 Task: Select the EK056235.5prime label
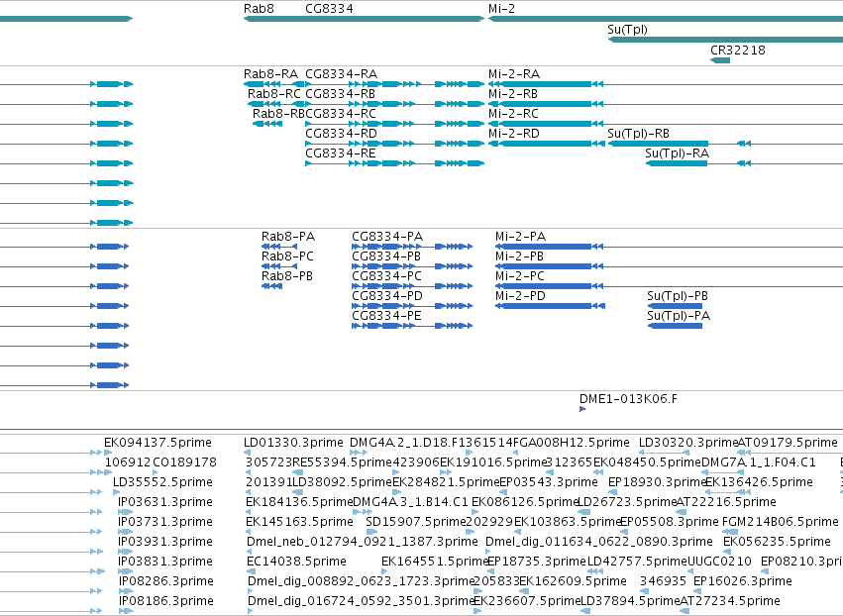point(777,543)
